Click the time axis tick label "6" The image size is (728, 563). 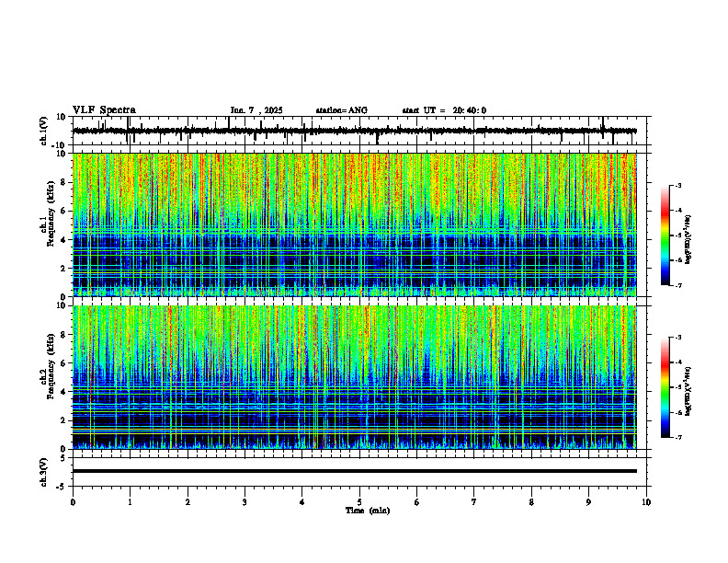(417, 502)
